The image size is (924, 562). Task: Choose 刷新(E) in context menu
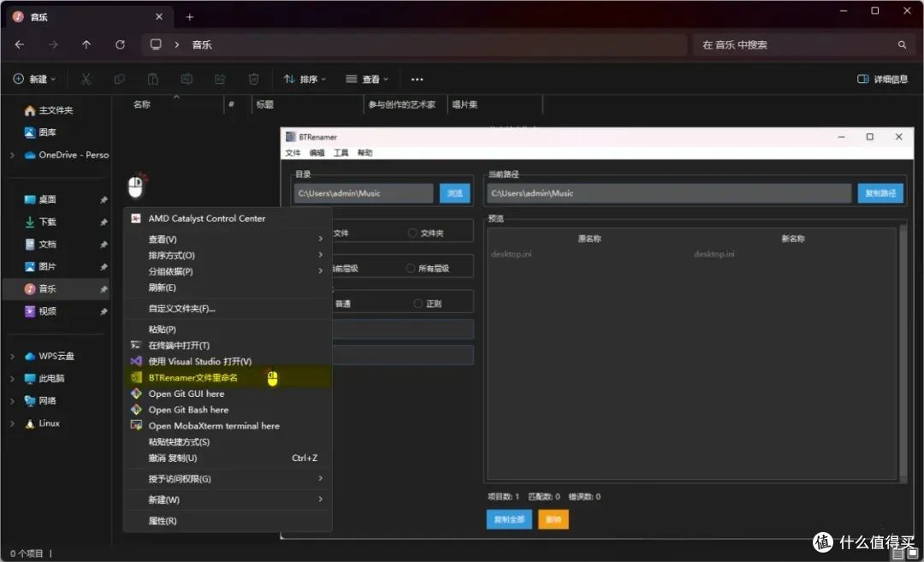point(228,287)
